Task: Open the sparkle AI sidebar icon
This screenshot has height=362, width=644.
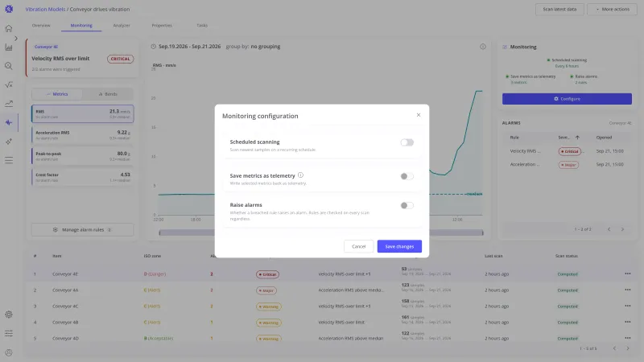Action: pyautogui.click(x=9, y=142)
